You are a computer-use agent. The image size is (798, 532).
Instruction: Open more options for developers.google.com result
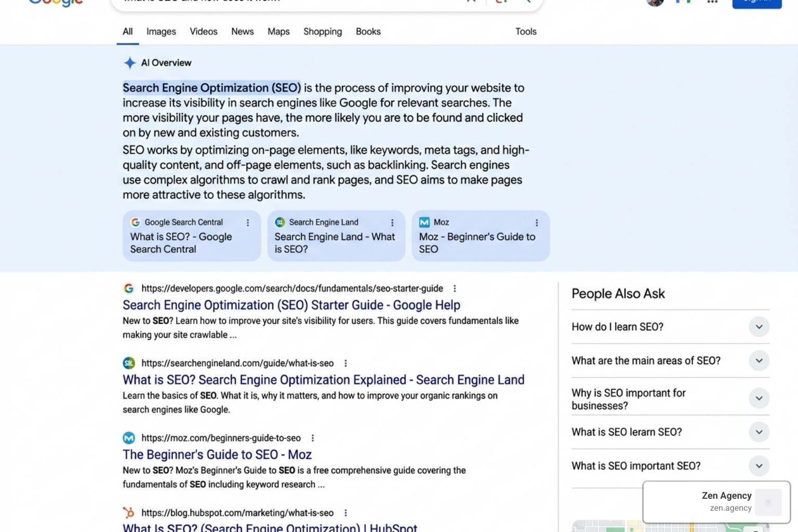455,288
